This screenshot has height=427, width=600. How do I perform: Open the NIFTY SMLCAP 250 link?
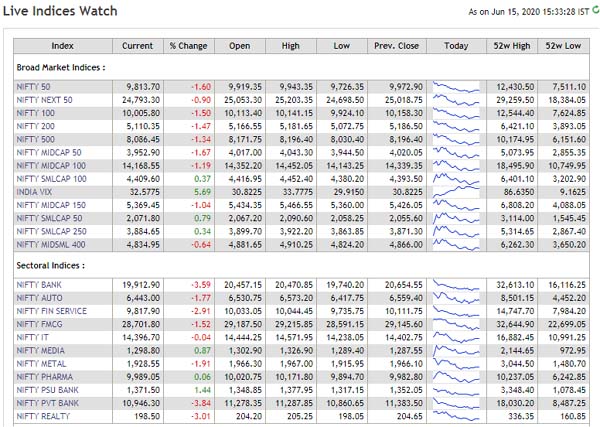[52, 231]
